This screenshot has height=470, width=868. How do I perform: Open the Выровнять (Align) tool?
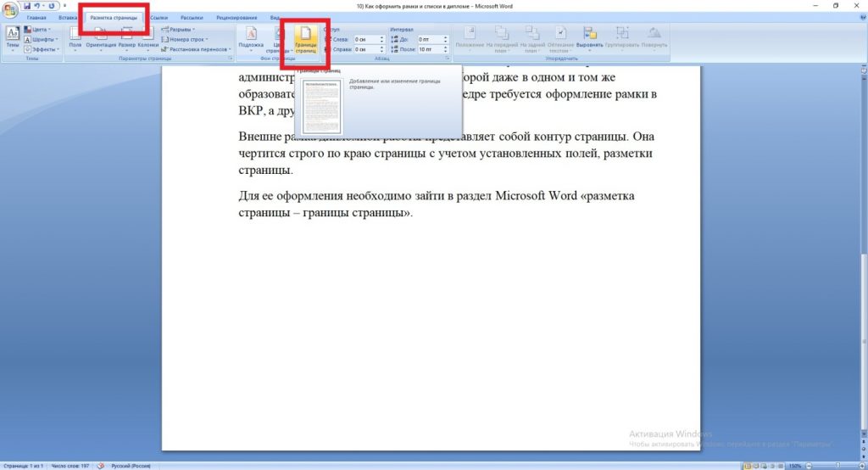[x=589, y=36]
